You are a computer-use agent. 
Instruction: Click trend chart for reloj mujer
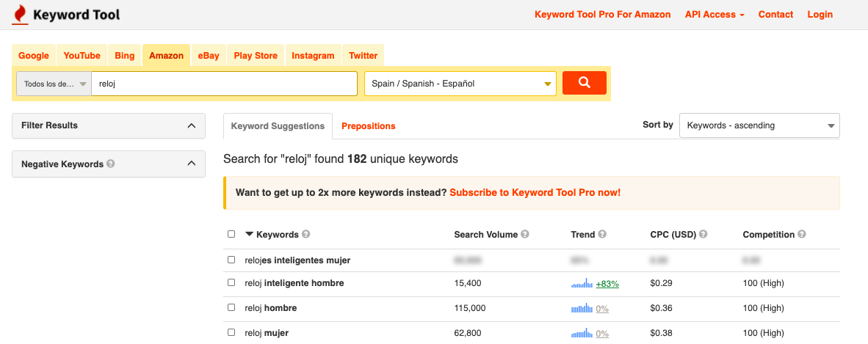click(x=582, y=334)
